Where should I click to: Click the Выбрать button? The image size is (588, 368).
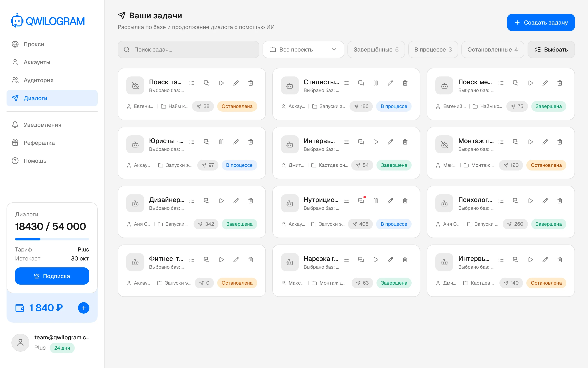[551, 50]
